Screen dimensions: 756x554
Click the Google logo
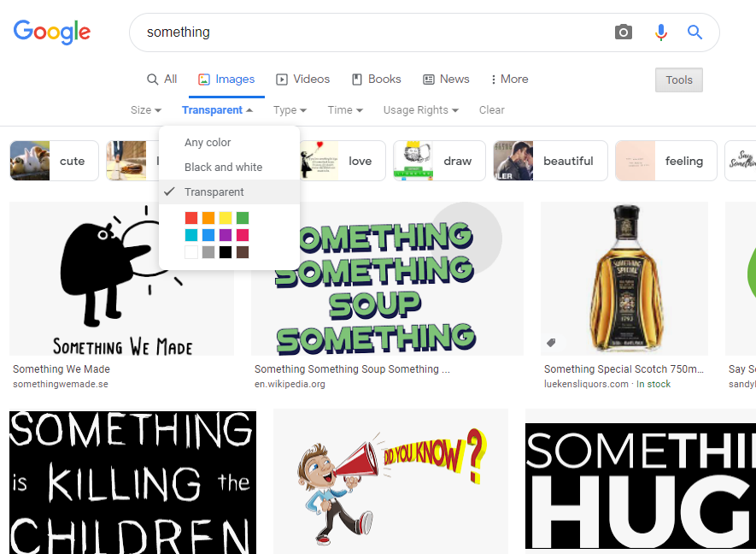(x=51, y=32)
